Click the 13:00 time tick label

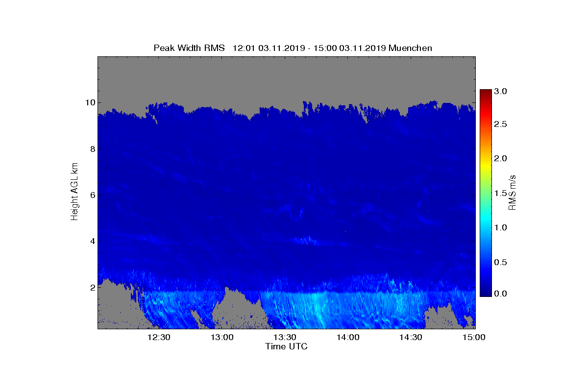coord(221,337)
